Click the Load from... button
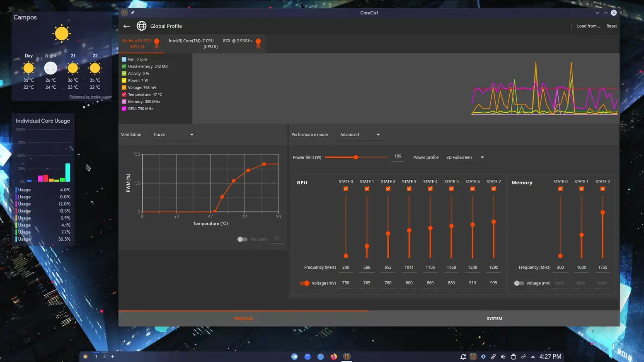This screenshot has width=644, height=362. 588,26
